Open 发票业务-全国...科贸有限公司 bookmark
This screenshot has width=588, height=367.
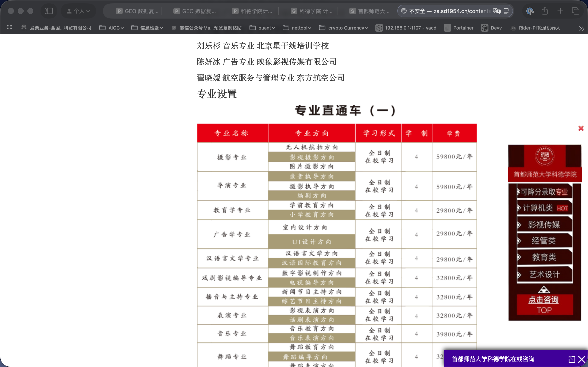56,28
